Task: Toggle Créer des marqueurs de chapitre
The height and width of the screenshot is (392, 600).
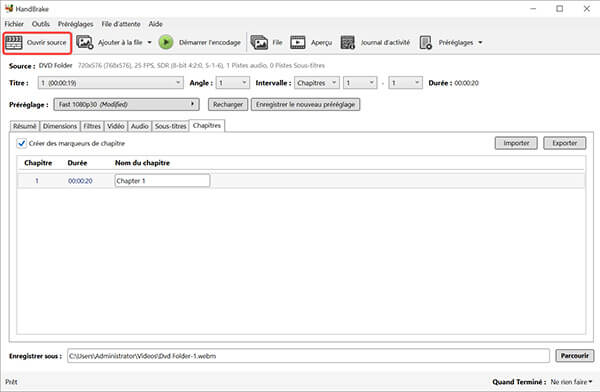Action: [22, 144]
